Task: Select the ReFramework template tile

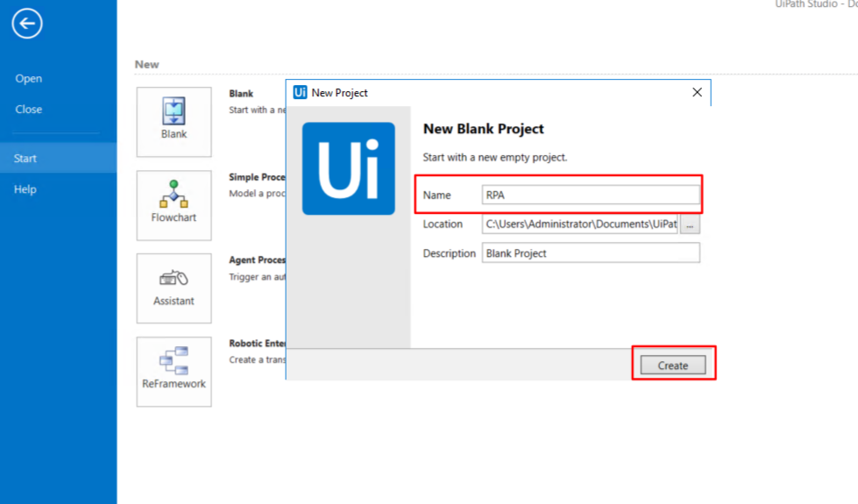Action: pyautogui.click(x=174, y=372)
